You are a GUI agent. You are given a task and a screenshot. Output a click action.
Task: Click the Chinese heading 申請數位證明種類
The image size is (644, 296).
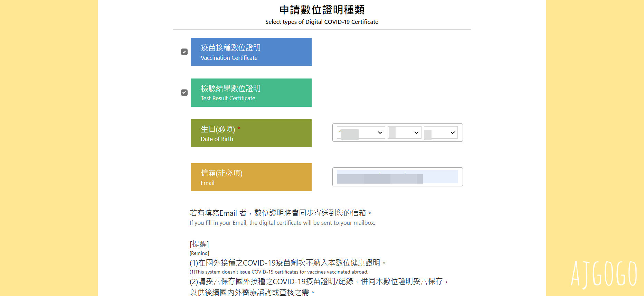[x=322, y=10]
